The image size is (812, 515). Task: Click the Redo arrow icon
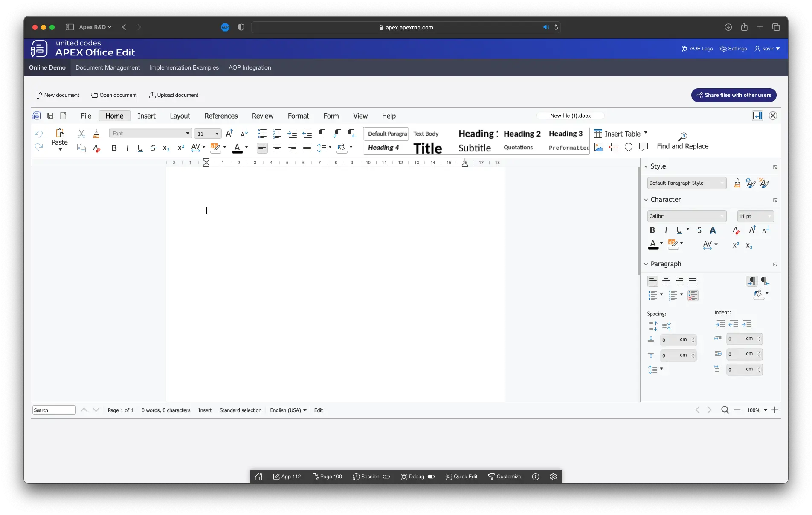39,148
